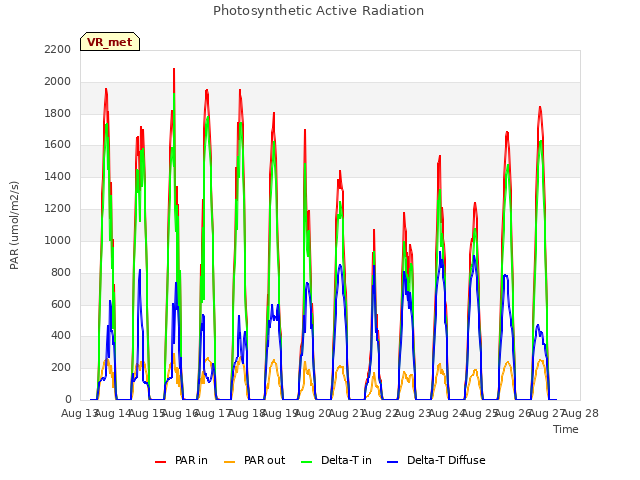Select the 'PAR in' legend label
The width and height of the screenshot is (640, 480).
(191, 460)
